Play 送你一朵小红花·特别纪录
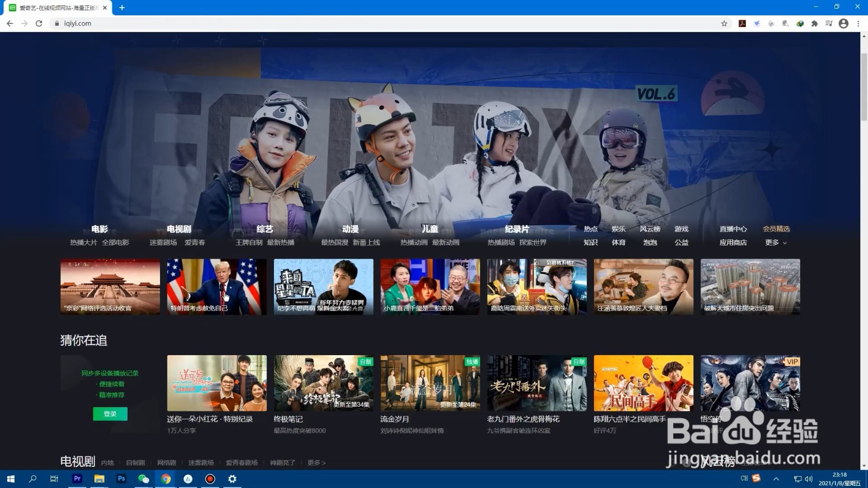This screenshot has width=868, height=488. point(217,383)
